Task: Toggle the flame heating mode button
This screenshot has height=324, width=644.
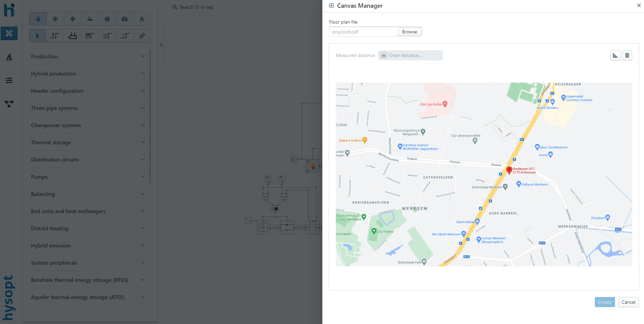Action: click(38, 19)
